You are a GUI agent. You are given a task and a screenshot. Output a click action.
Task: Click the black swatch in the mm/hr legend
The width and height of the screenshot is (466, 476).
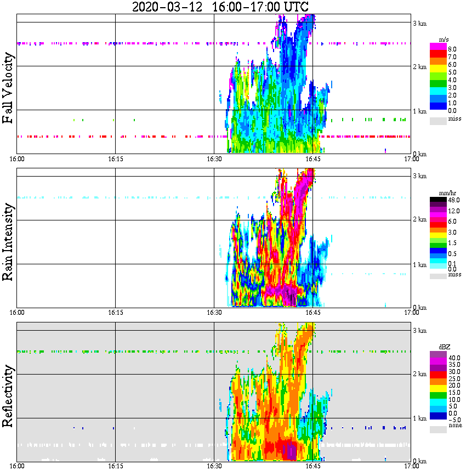(438, 200)
